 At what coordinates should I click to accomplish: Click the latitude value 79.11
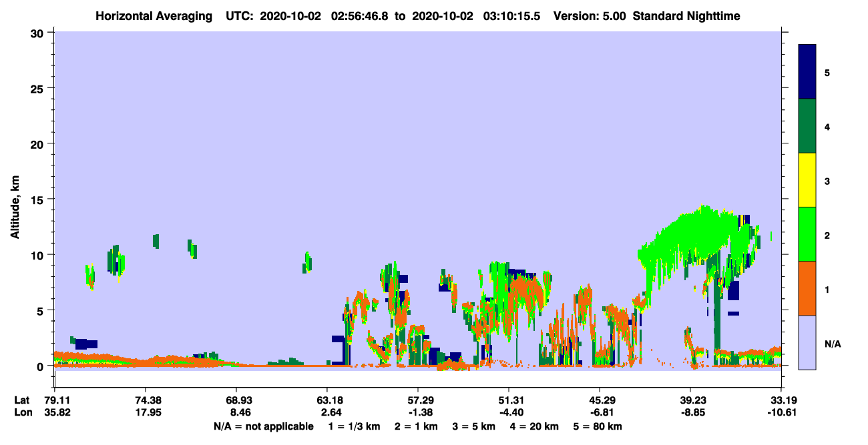57,400
